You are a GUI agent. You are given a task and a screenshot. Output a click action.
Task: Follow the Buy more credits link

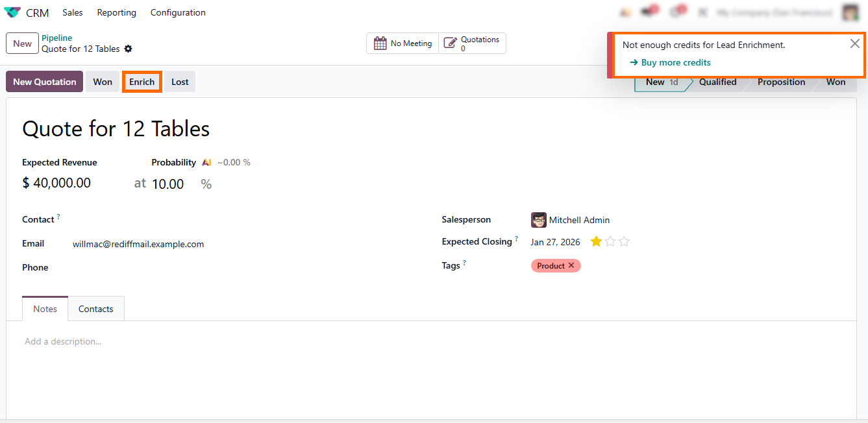pyautogui.click(x=675, y=62)
